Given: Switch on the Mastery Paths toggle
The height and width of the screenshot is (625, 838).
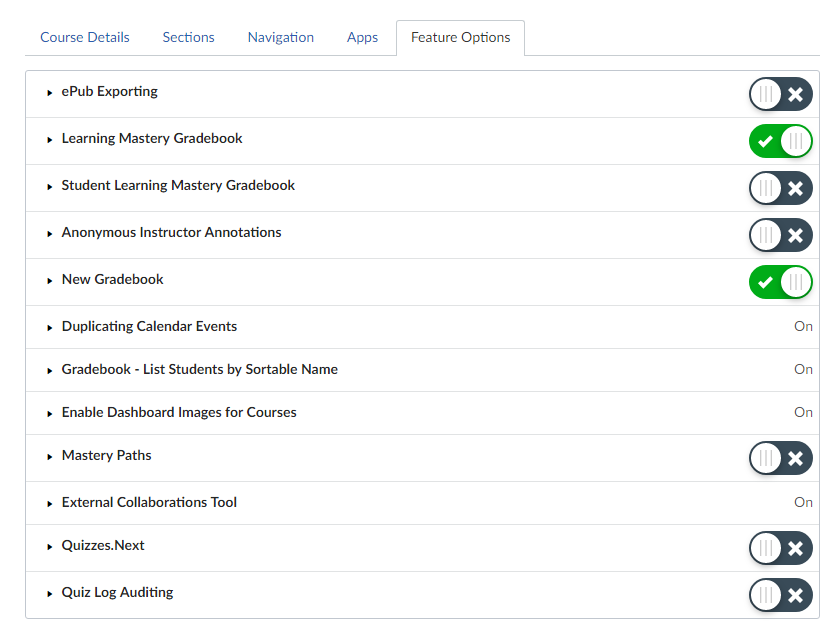Looking at the screenshot, I should (x=780, y=458).
